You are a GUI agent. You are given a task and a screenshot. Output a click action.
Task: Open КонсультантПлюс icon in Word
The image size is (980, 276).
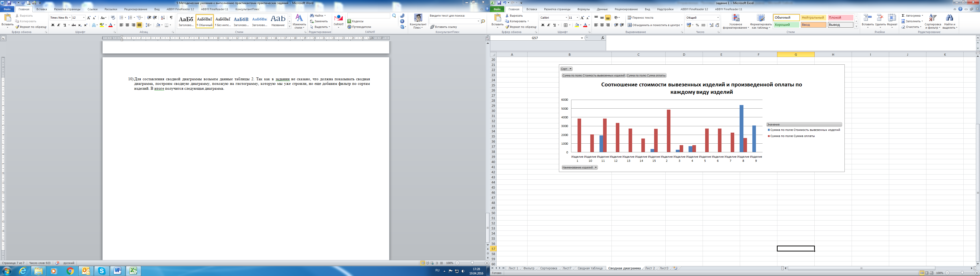pyautogui.click(x=418, y=21)
